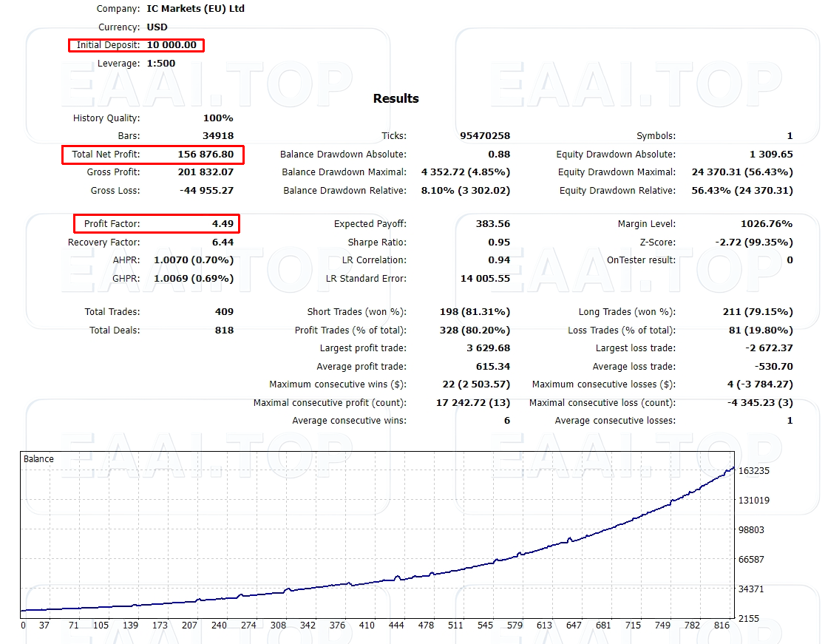Click the History Quality value 100%

pos(218,118)
